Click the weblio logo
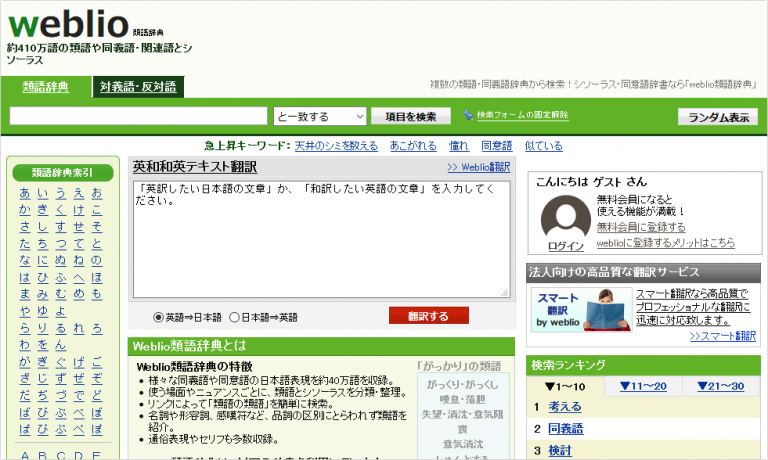Image resolution: width=768 pixels, height=460 pixels. [69, 24]
